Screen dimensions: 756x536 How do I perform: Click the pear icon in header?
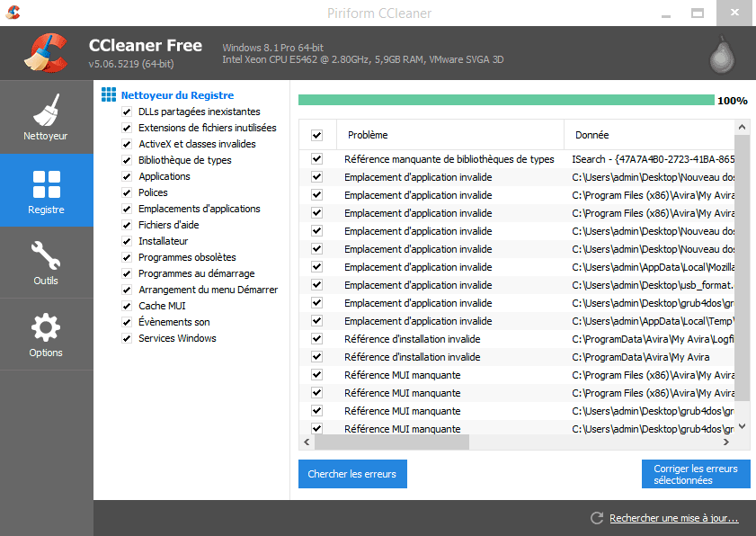pos(722,55)
